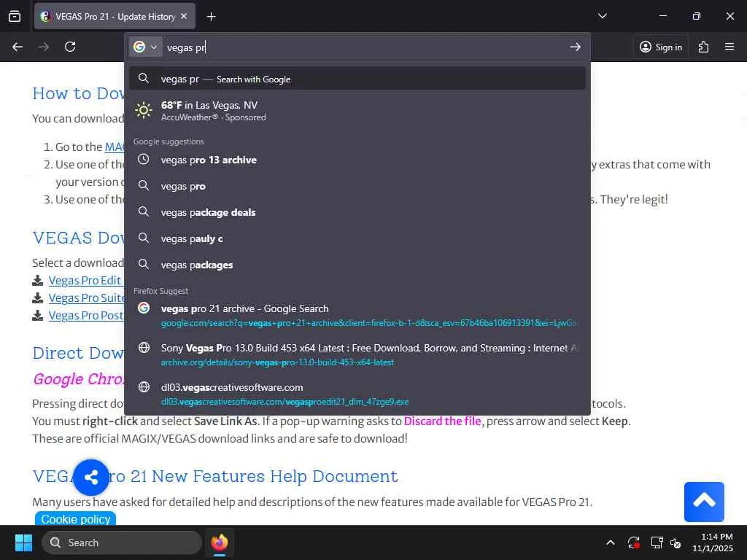Click the go arrow in address bar
The width and height of the screenshot is (747, 560).
tap(575, 47)
